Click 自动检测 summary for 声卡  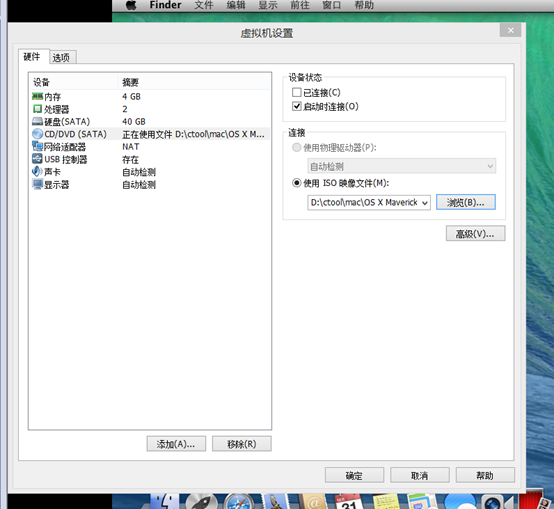[139, 172]
